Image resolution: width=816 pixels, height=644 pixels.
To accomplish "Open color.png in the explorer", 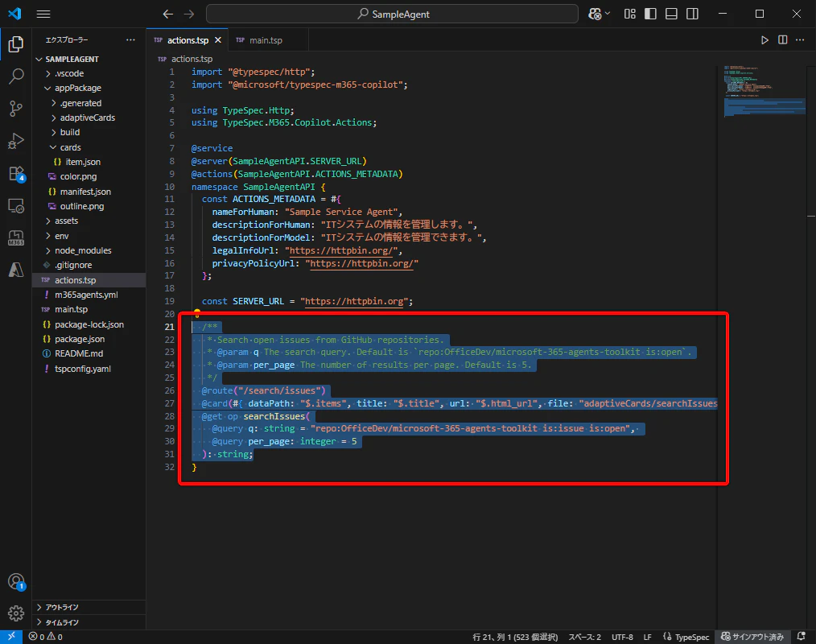I will click(x=78, y=176).
